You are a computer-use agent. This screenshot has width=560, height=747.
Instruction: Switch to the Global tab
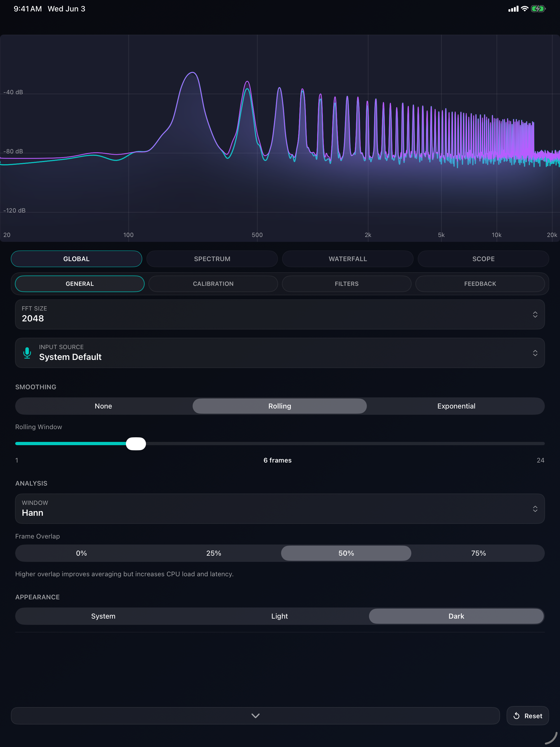point(77,259)
